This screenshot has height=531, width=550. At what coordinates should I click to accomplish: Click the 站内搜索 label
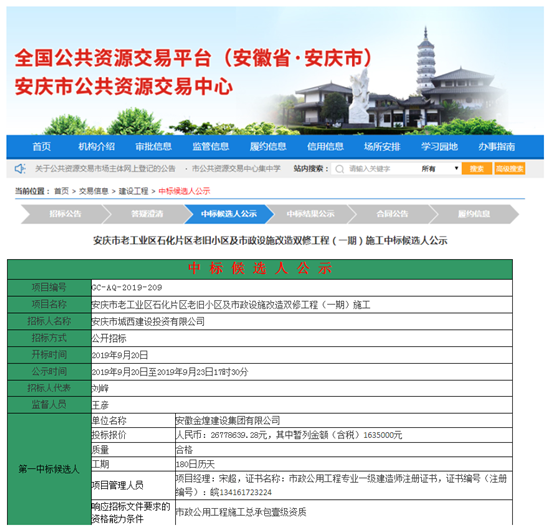coord(311,169)
